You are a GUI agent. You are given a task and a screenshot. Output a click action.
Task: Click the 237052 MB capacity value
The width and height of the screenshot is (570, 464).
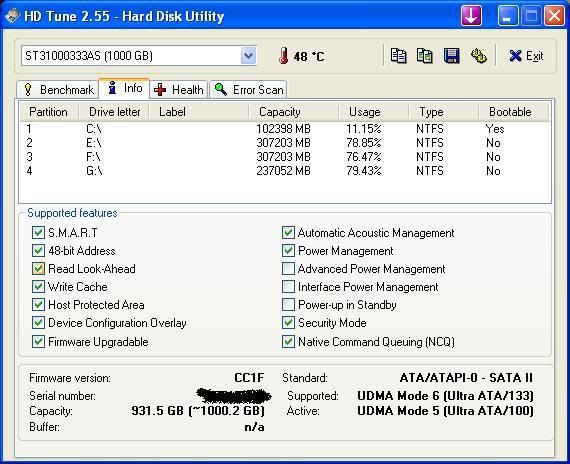pos(283,171)
